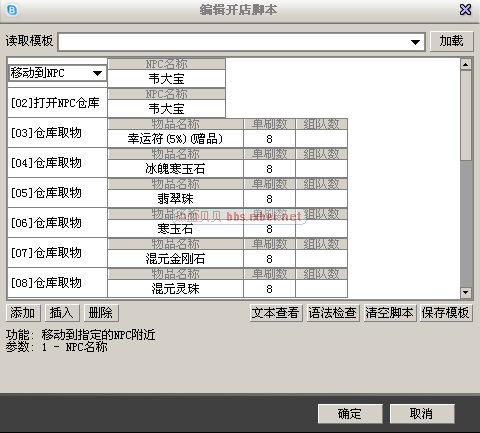480x433 pixels.
Task: Click scrollbar down arrow in script list
Action: [x=466, y=293]
